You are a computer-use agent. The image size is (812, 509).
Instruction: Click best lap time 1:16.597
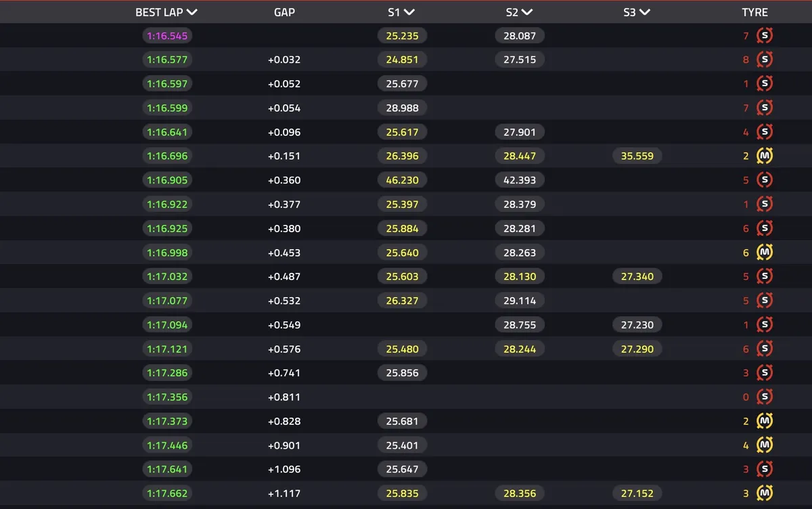tap(167, 84)
